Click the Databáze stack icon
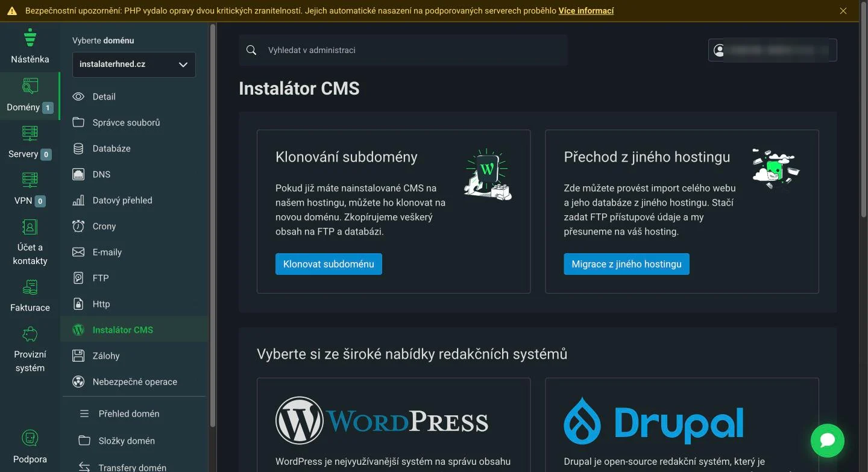This screenshot has height=472, width=868. (x=78, y=148)
